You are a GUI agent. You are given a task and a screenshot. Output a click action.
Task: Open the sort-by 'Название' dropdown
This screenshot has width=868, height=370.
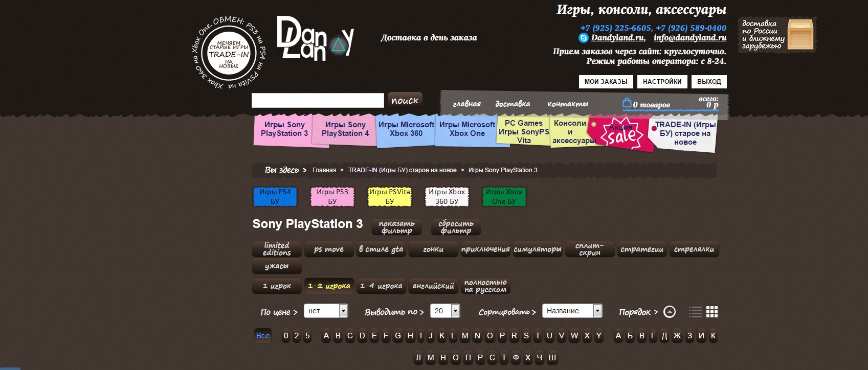click(x=572, y=311)
